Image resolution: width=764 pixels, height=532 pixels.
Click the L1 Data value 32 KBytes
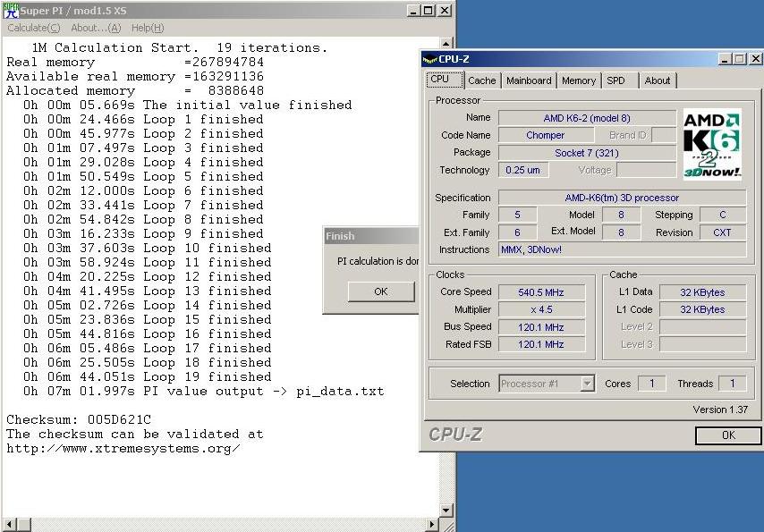point(702,292)
